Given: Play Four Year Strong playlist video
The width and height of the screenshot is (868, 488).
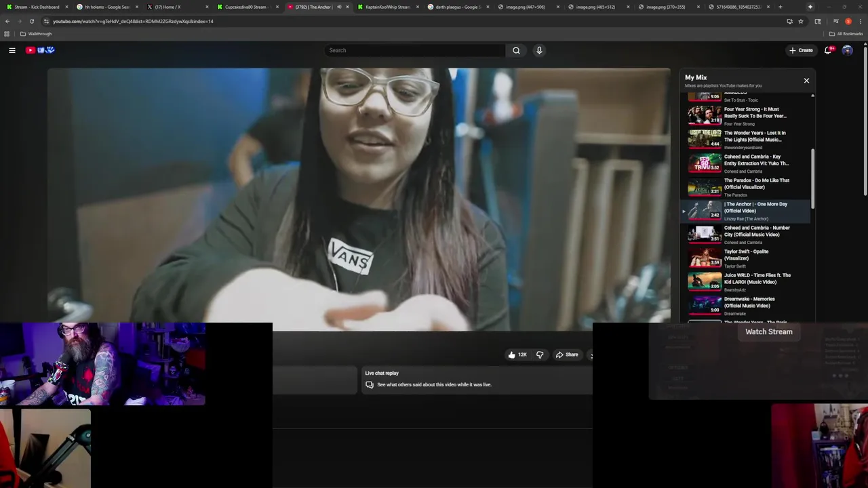Looking at the screenshot, I should point(746,116).
